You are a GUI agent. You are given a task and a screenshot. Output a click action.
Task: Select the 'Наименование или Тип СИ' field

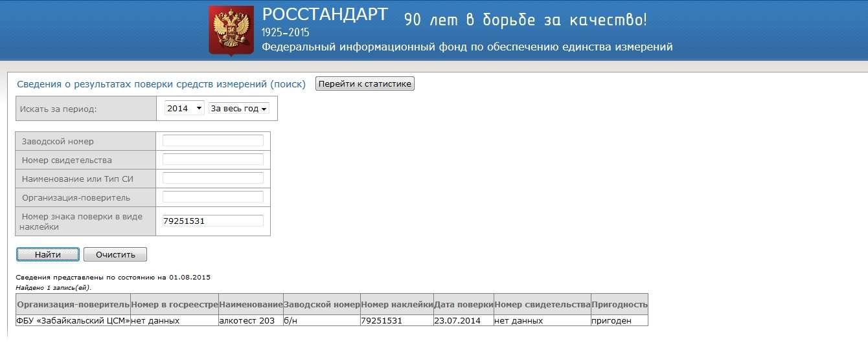pyautogui.click(x=212, y=179)
